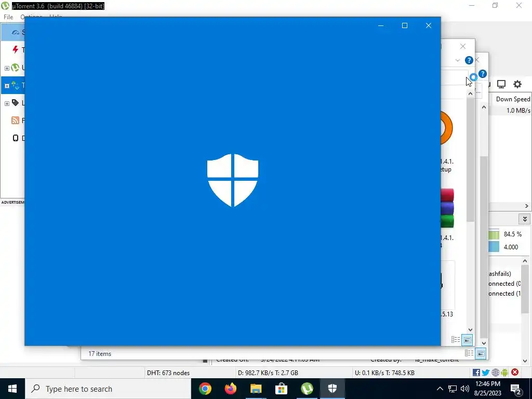Image resolution: width=532 pixels, height=399 pixels.
Task: Minimize the Windows Security splash window
Action: (x=381, y=25)
